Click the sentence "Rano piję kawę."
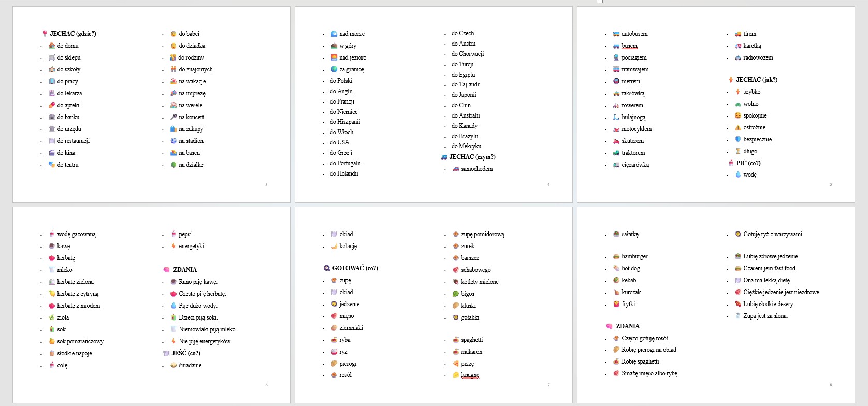Image resolution: width=868 pixels, height=406 pixels. 198,282
